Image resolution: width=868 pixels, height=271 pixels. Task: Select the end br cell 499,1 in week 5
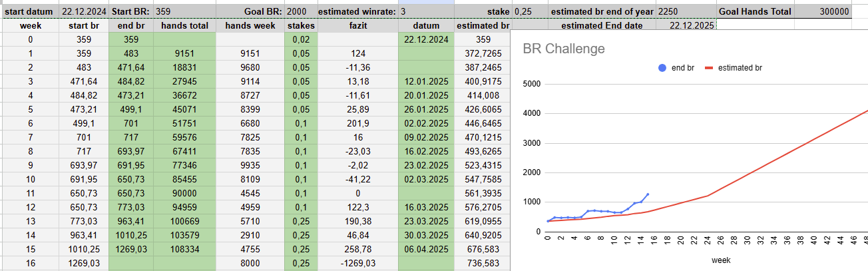point(131,109)
